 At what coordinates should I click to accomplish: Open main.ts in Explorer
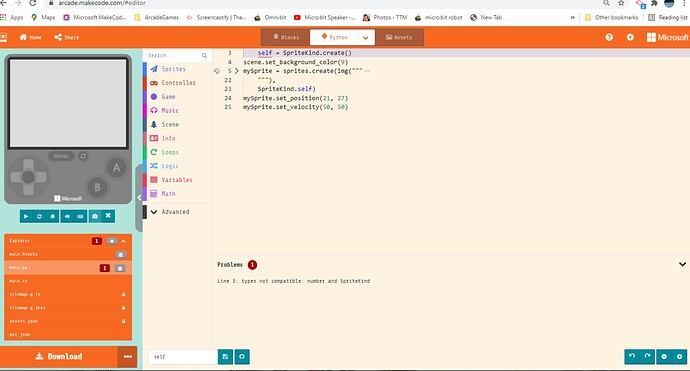(68, 281)
